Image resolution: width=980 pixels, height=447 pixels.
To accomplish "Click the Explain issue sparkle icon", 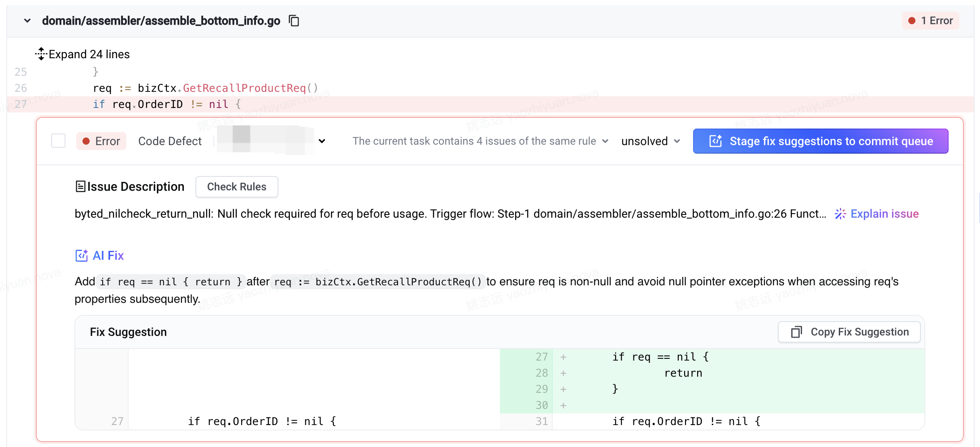I will tap(840, 214).
